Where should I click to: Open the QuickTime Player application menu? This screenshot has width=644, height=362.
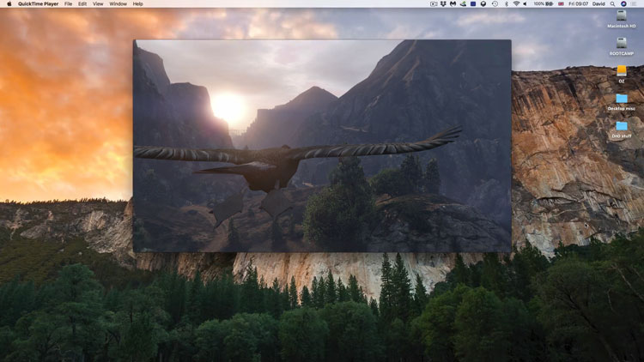point(39,3)
